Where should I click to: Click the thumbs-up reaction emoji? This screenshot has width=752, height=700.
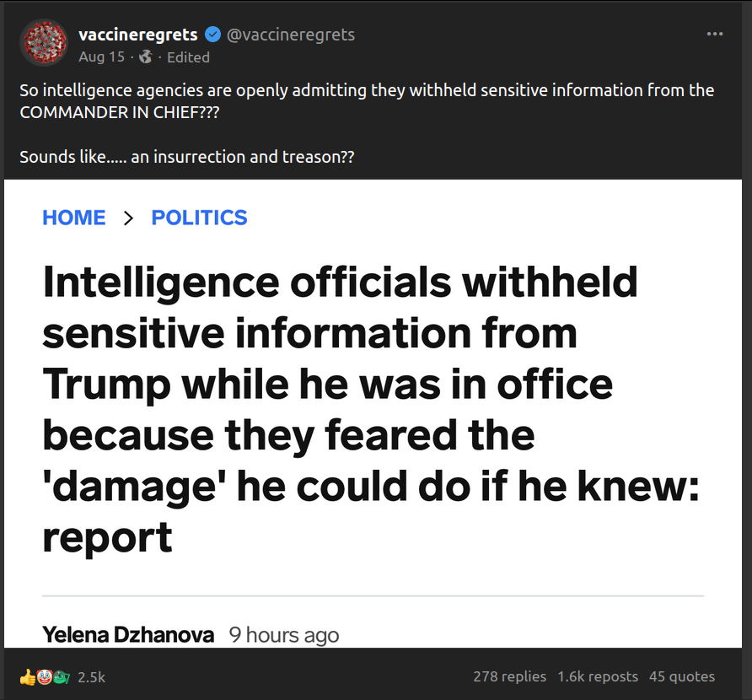pyautogui.click(x=28, y=676)
